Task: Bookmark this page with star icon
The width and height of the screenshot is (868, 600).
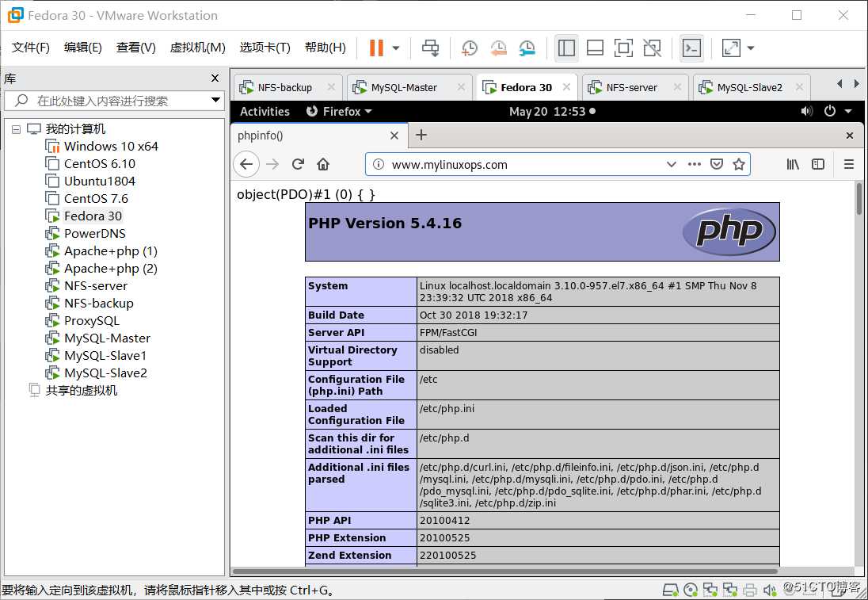Action: pyautogui.click(x=738, y=164)
